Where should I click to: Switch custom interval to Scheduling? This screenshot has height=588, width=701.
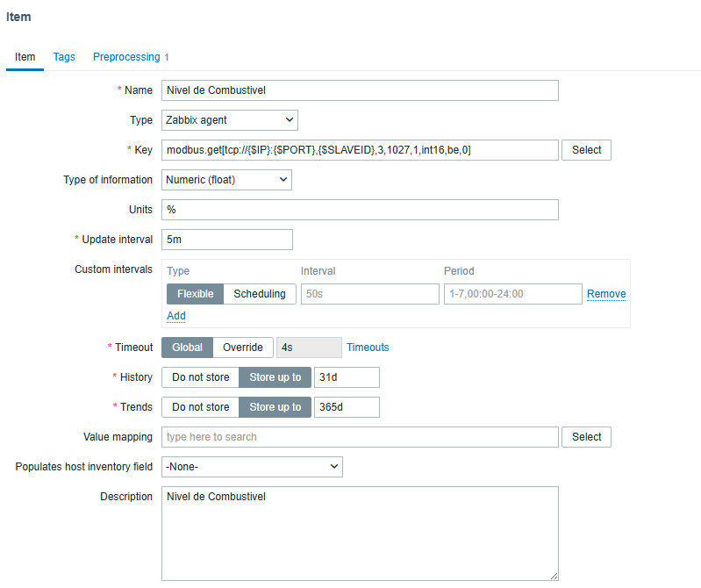click(259, 294)
